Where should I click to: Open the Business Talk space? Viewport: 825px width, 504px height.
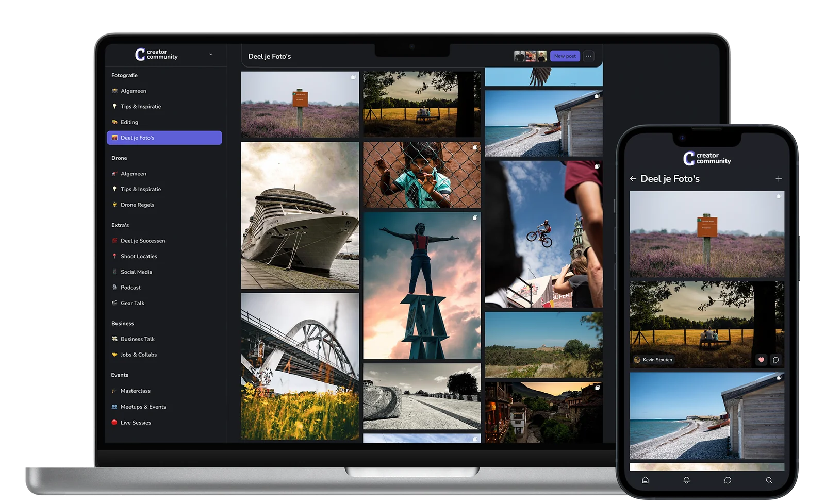pos(164,339)
